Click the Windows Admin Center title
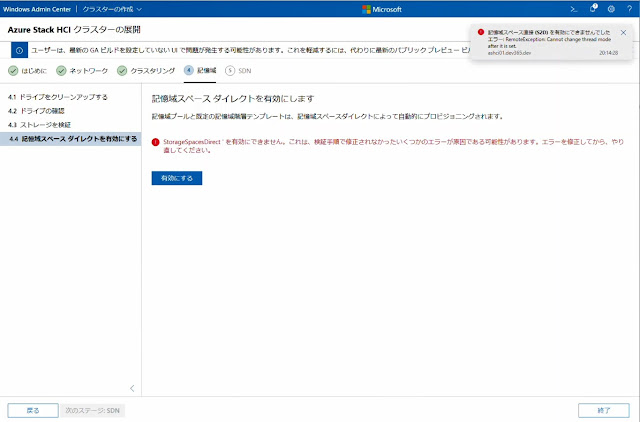The height and width of the screenshot is (422, 640). 37,9
